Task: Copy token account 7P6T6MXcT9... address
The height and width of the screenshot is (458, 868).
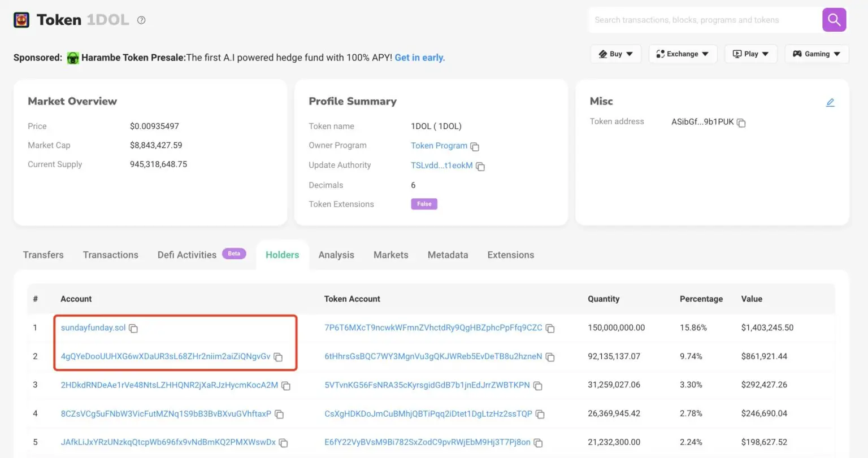Action: coord(550,328)
